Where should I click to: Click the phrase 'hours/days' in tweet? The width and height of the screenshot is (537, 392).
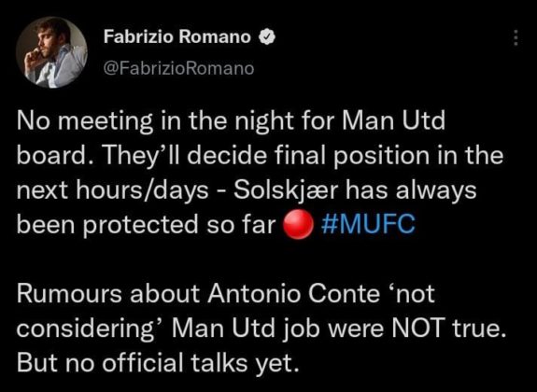[142, 190]
